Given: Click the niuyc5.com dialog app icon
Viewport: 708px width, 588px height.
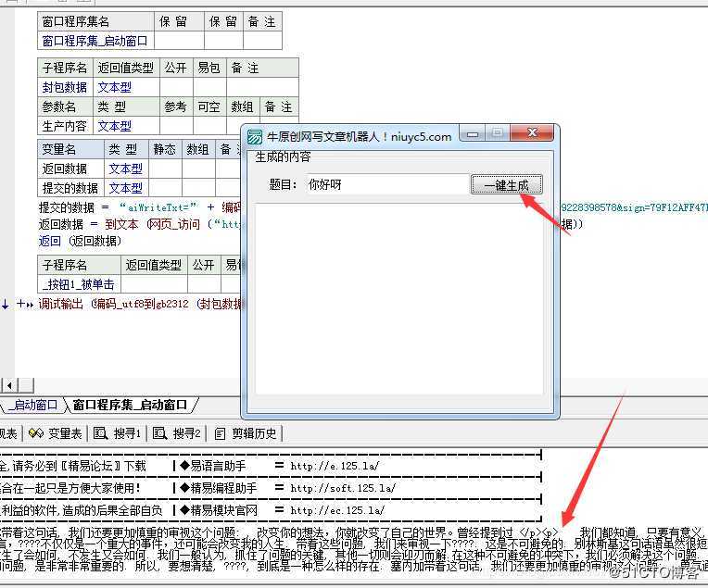Looking at the screenshot, I should click(x=255, y=137).
